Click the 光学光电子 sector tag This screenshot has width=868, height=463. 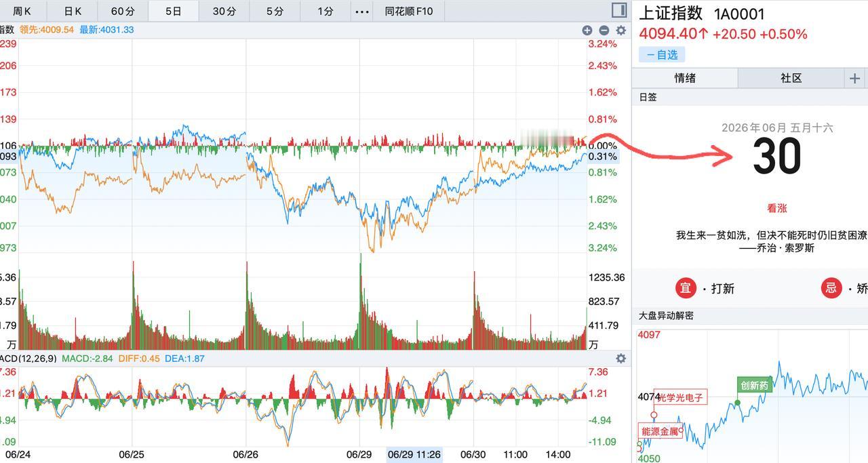pyautogui.click(x=682, y=397)
